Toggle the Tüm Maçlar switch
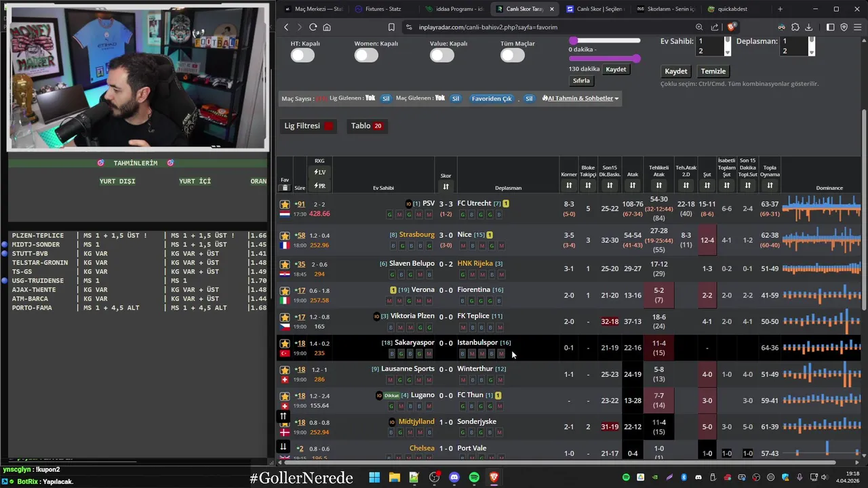The image size is (868, 488). pyautogui.click(x=513, y=56)
